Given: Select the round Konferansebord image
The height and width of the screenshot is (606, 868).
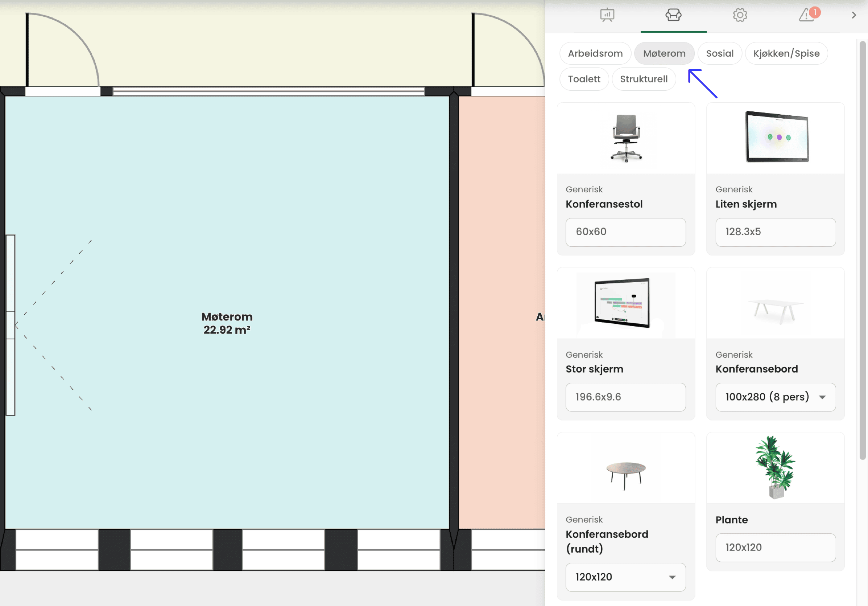Looking at the screenshot, I should [626, 475].
